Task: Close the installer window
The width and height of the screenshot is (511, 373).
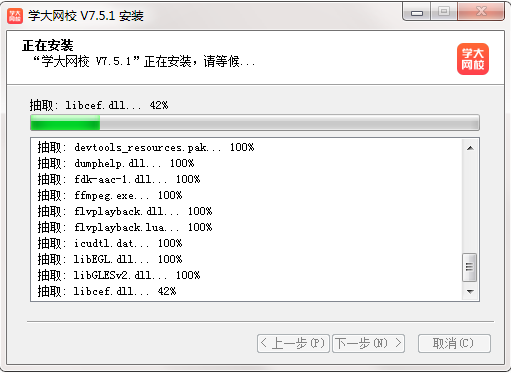Action: click(481, 12)
